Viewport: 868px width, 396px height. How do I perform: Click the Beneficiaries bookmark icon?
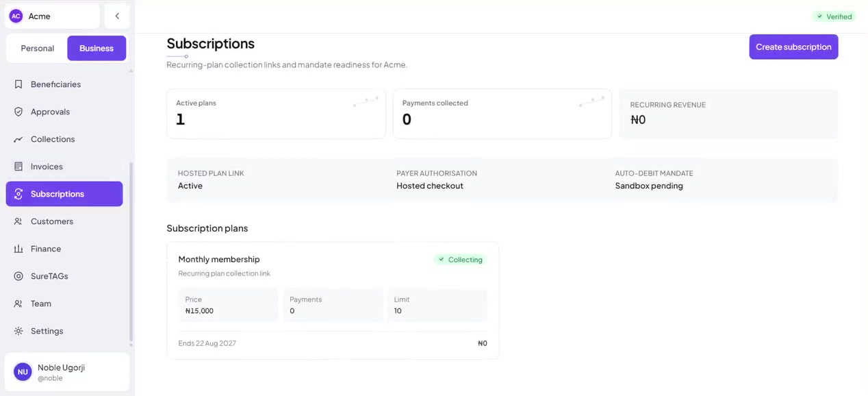coord(18,84)
